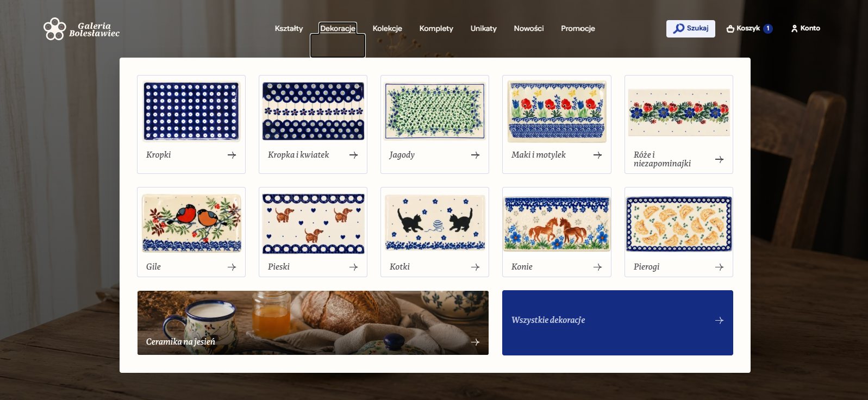Click the arrow icon on Pieski card

353,267
